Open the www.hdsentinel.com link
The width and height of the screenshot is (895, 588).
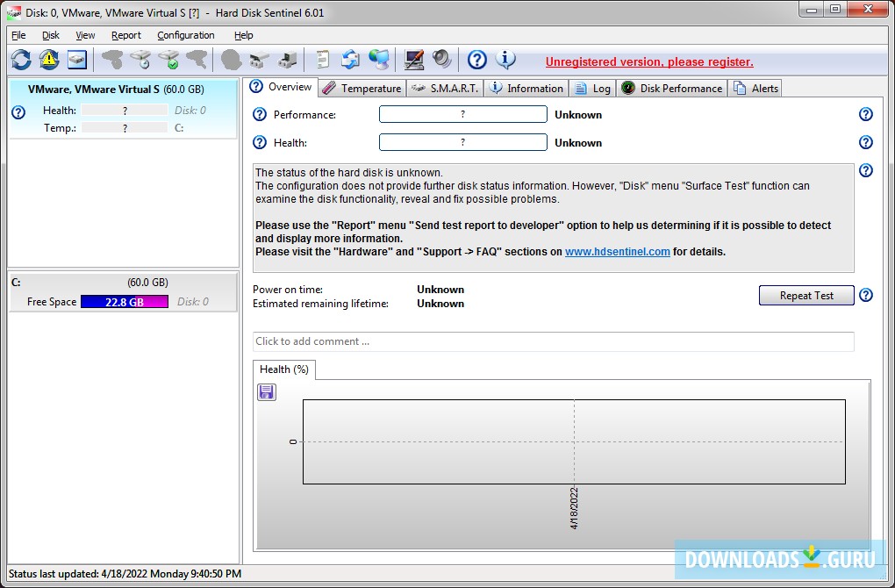(617, 252)
